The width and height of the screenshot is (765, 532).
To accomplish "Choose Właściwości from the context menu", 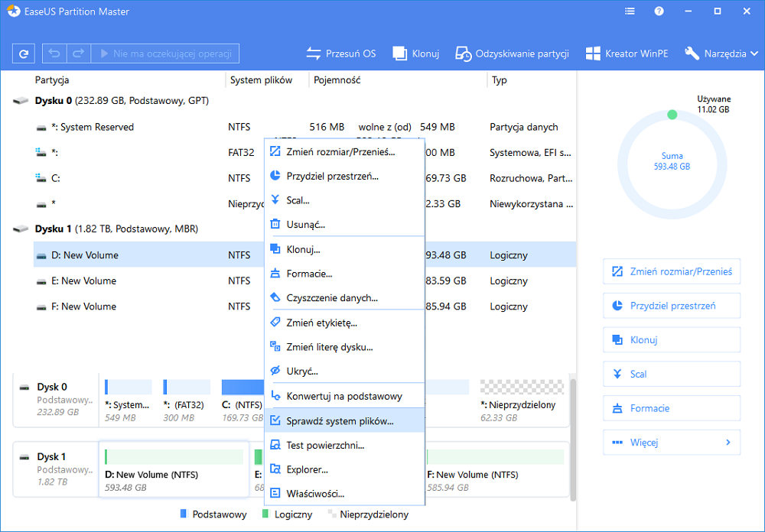I will click(344, 494).
